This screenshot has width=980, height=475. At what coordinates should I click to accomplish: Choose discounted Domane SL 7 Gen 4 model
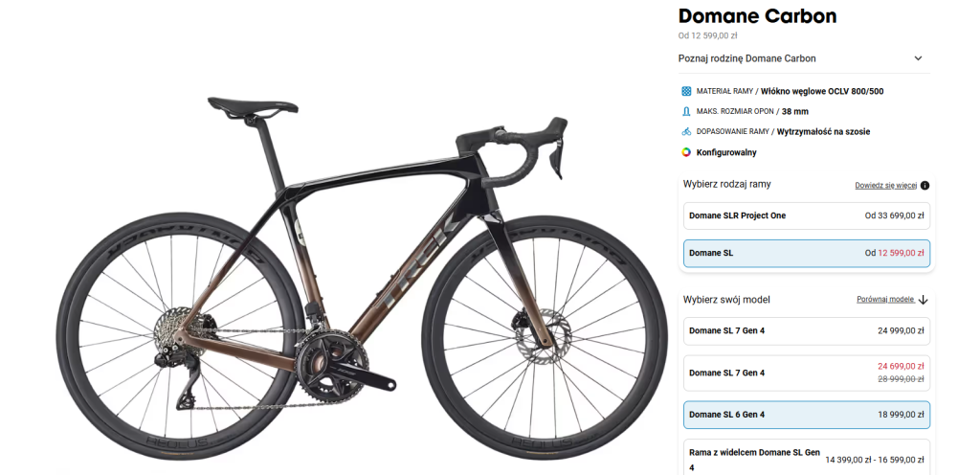[806, 373]
